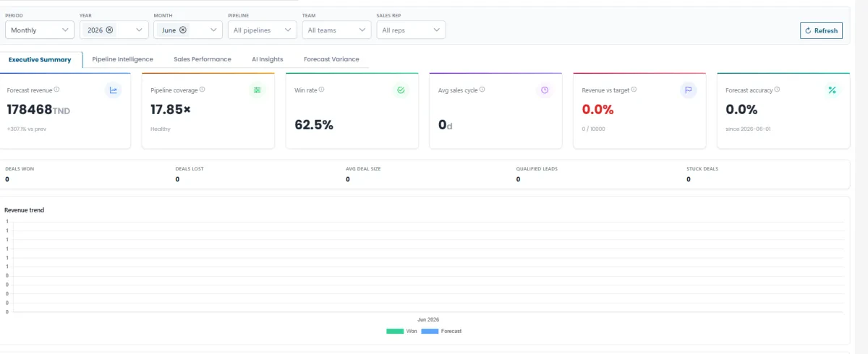The height and width of the screenshot is (354, 868).
Task: Select the Executive Summary tab
Action: point(40,59)
